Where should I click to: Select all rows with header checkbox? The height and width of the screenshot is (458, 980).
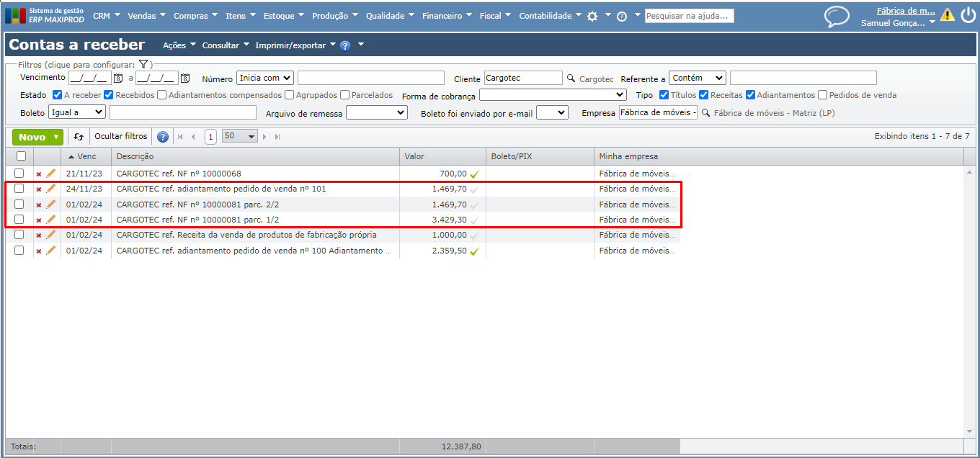click(x=21, y=156)
